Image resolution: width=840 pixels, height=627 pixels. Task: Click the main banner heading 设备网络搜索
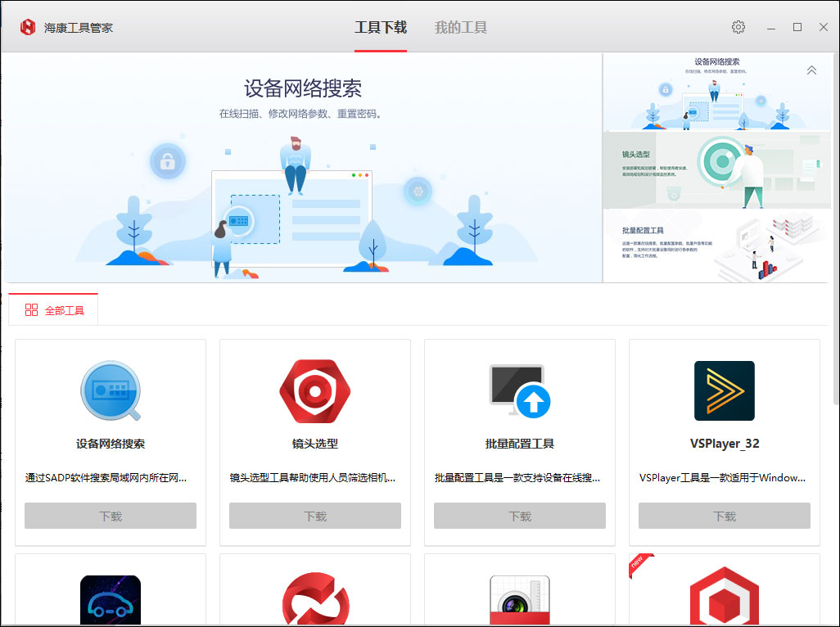pyautogui.click(x=303, y=88)
